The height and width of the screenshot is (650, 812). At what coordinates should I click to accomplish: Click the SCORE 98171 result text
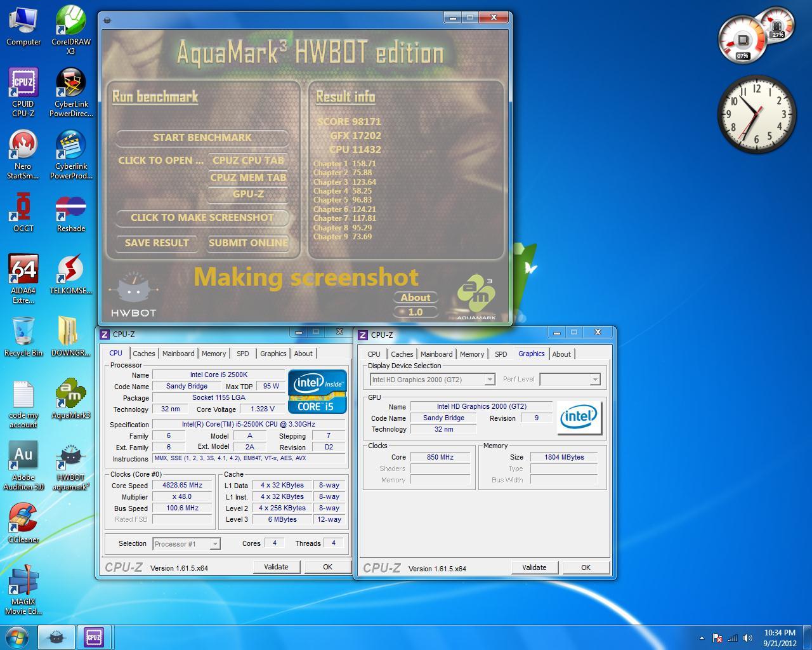(349, 121)
